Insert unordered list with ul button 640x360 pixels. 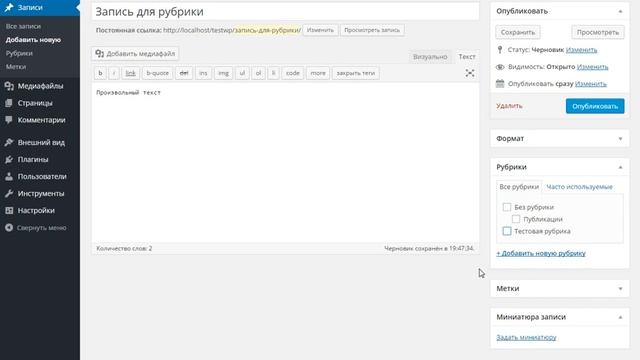(x=242, y=73)
